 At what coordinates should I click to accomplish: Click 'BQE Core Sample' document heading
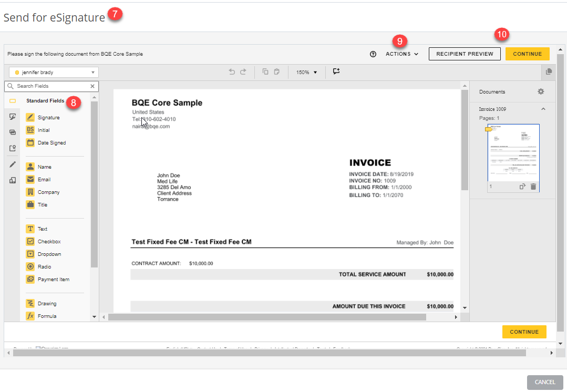click(167, 102)
